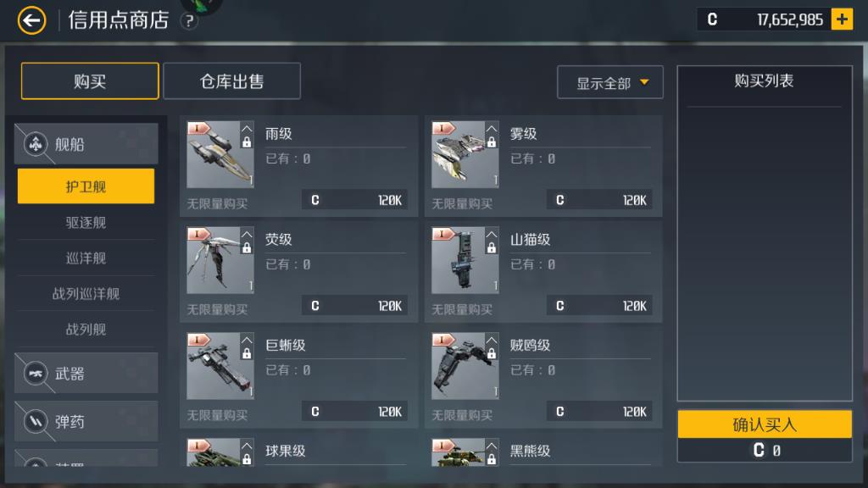This screenshot has width=868, height=488.
Task: Add credits with the yellow plus icon
Action: click(842, 19)
